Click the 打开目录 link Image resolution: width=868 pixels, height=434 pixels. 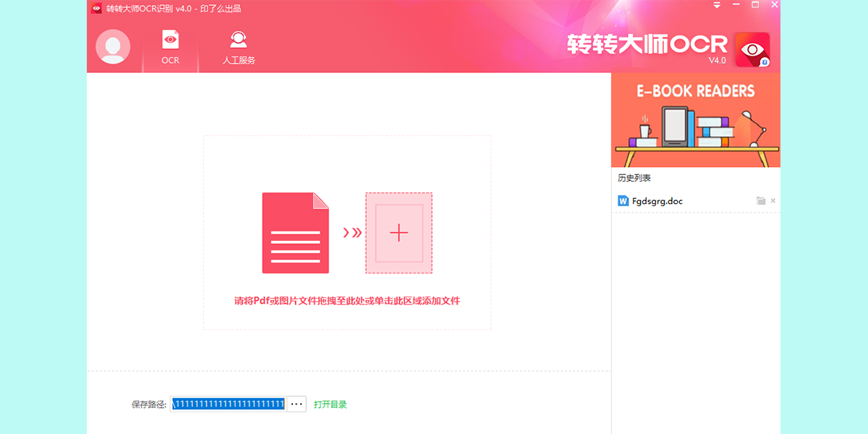[x=331, y=404]
